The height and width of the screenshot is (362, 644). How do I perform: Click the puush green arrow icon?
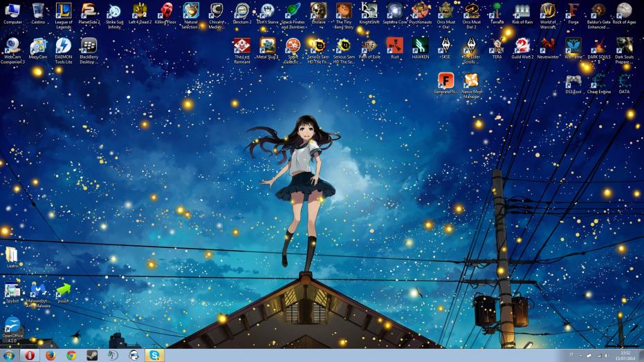point(63,292)
